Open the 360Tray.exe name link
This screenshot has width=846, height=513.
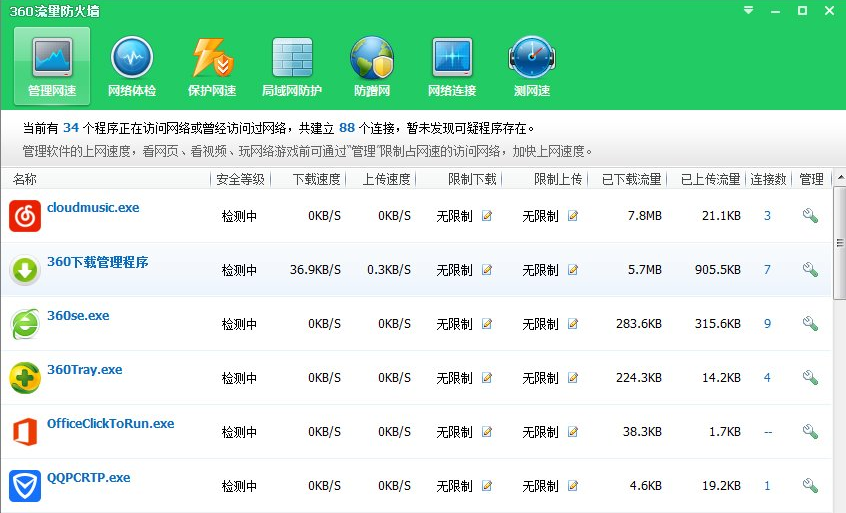(85, 370)
